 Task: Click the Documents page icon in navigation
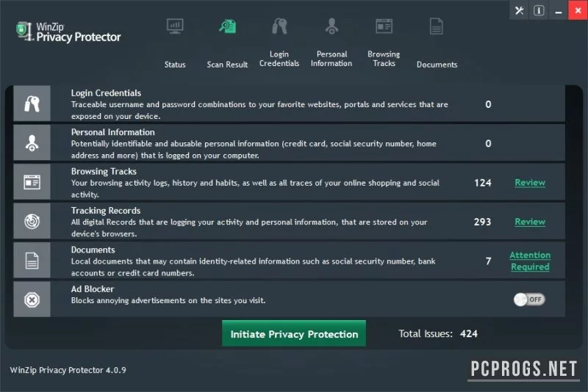click(x=436, y=26)
